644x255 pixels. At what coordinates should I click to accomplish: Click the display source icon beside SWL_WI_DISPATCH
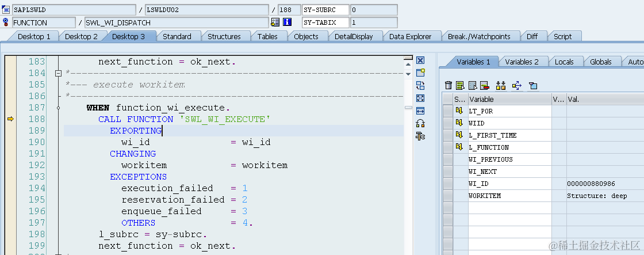click(275, 22)
